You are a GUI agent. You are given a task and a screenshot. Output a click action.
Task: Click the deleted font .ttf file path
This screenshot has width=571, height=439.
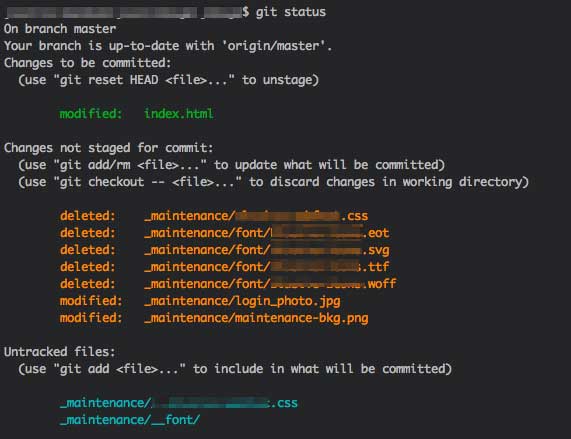coord(267,267)
